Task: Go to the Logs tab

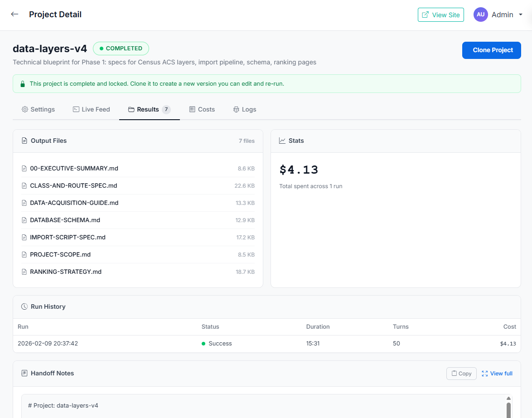Action: (x=244, y=109)
